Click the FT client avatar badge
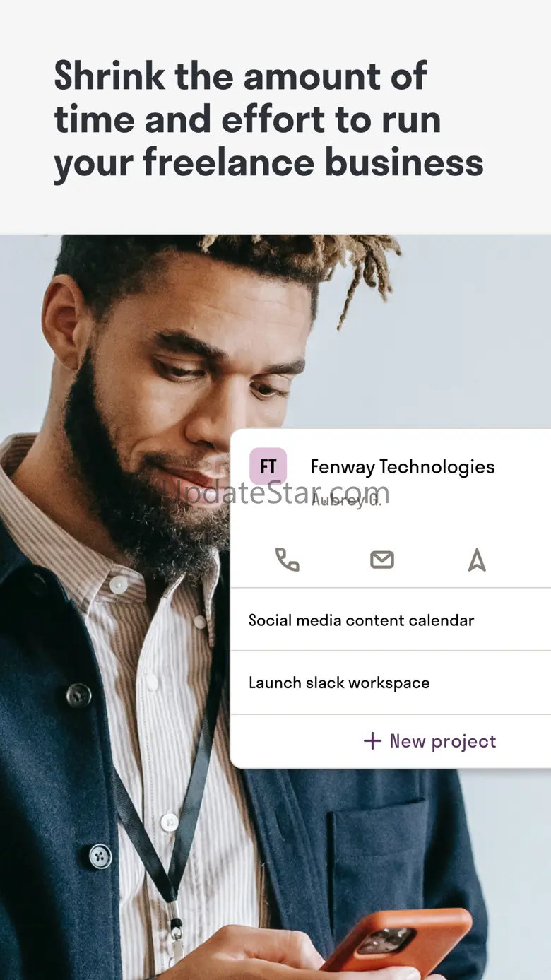This screenshot has height=980, width=551. click(x=268, y=466)
